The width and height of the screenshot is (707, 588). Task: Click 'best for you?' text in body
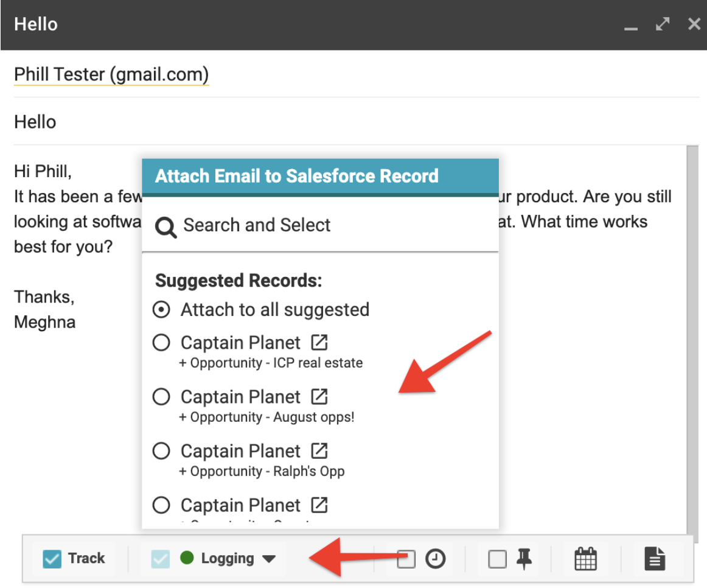click(x=63, y=247)
